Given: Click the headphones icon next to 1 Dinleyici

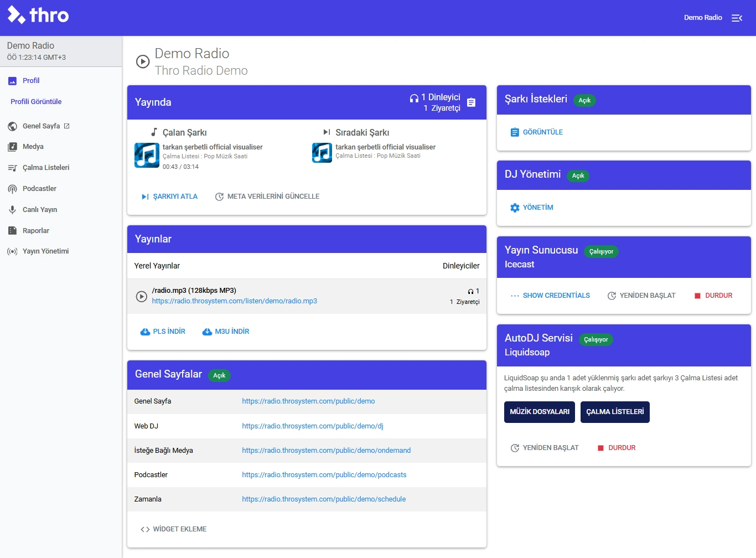Looking at the screenshot, I should click(x=414, y=98).
